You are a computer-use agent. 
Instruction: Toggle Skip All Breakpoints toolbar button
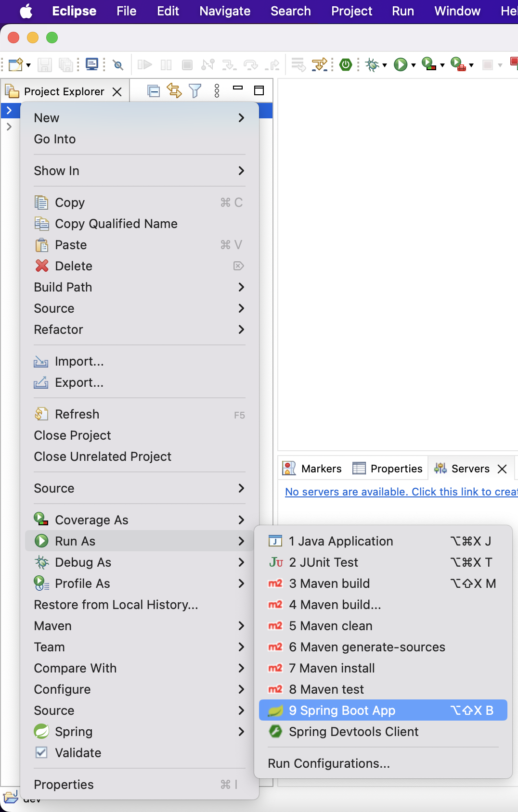click(118, 64)
